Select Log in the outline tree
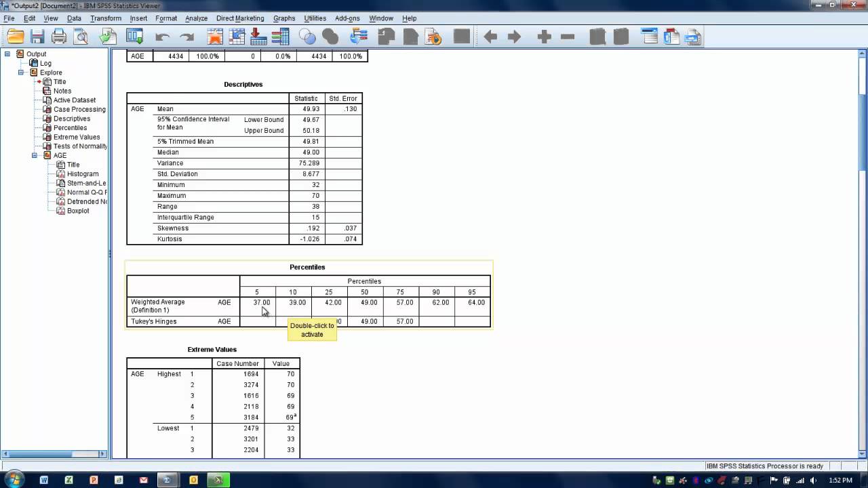The image size is (868, 488). pyautogui.click(x=45, y=63)
